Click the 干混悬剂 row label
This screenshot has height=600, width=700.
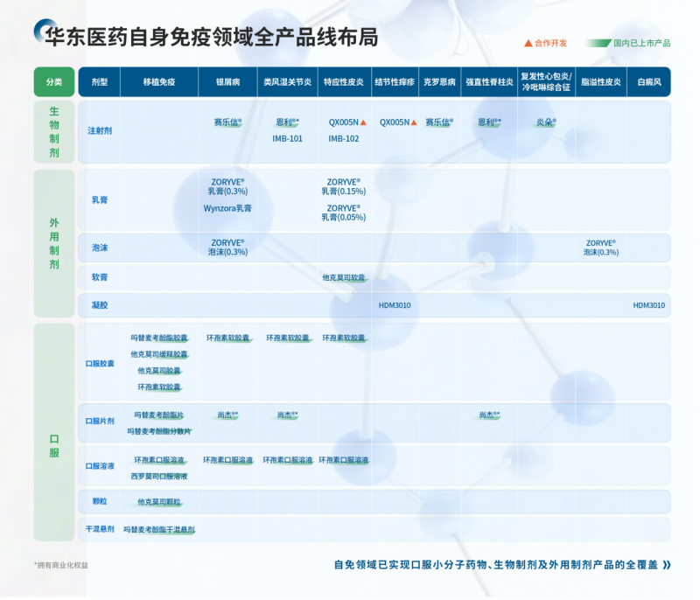click(x=100, y=529)
